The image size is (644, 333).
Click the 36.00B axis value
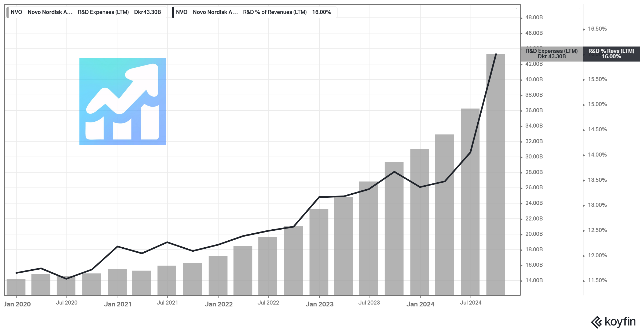[534, 110]
